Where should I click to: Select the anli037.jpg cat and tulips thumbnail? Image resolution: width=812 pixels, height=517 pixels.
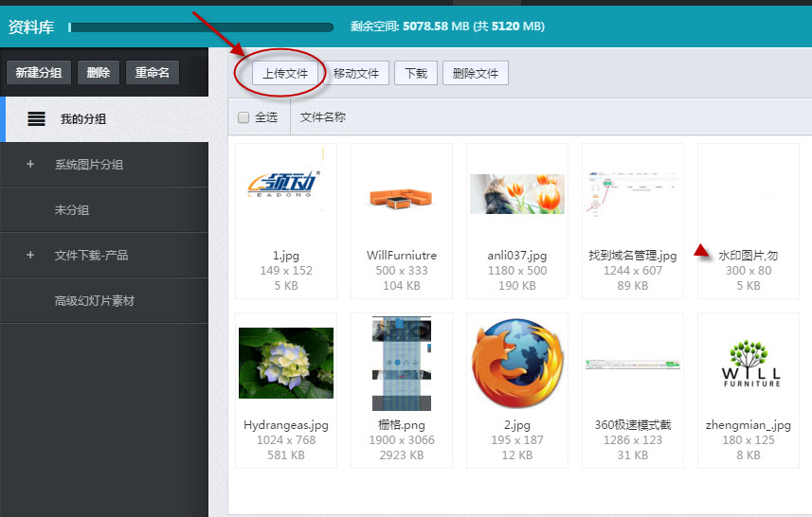[517, 194]
